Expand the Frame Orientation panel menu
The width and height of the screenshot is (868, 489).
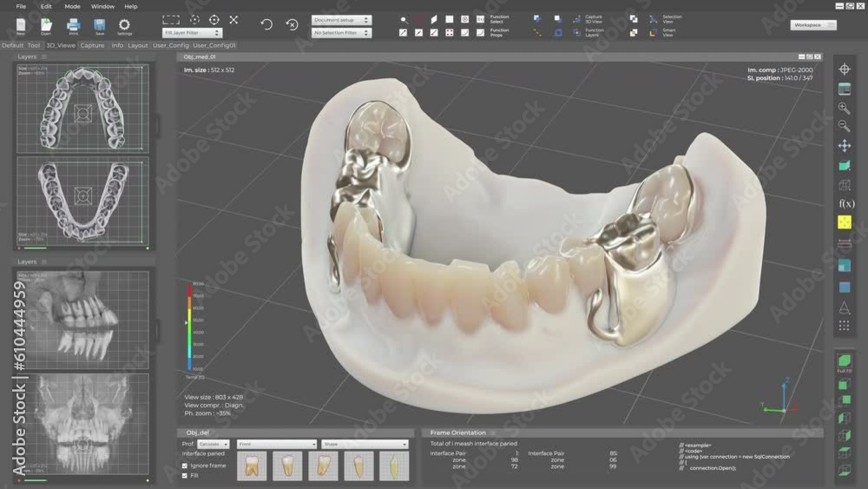pos(492,433)
